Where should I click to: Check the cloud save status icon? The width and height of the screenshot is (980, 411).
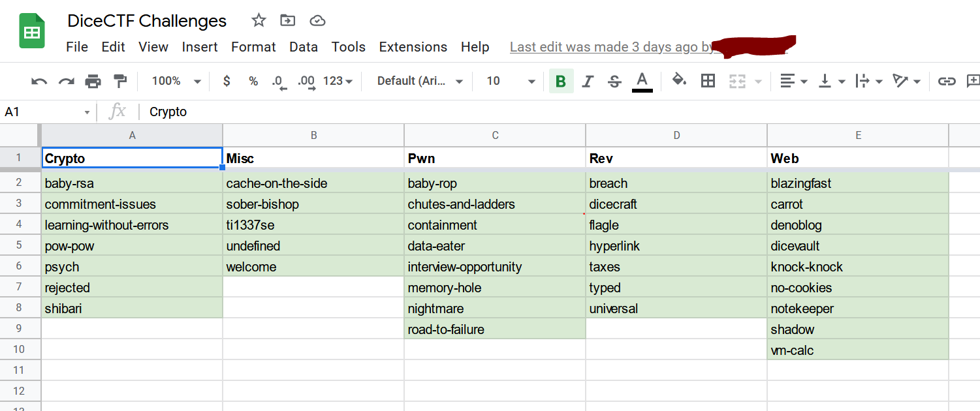point(317,20)
